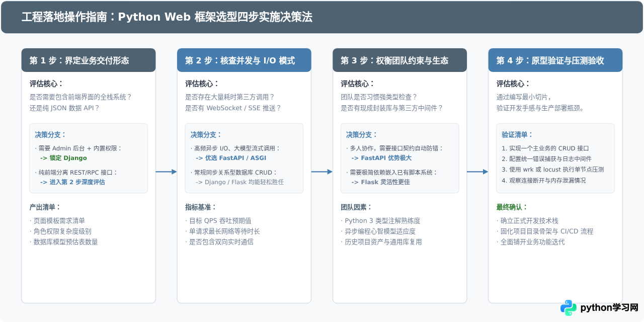The width and height of the screenshot is (644, 322).
Task: Click "-> 优选 FastAPI / ASGI"
Action: pyautogui.click(x=231, y=158)
